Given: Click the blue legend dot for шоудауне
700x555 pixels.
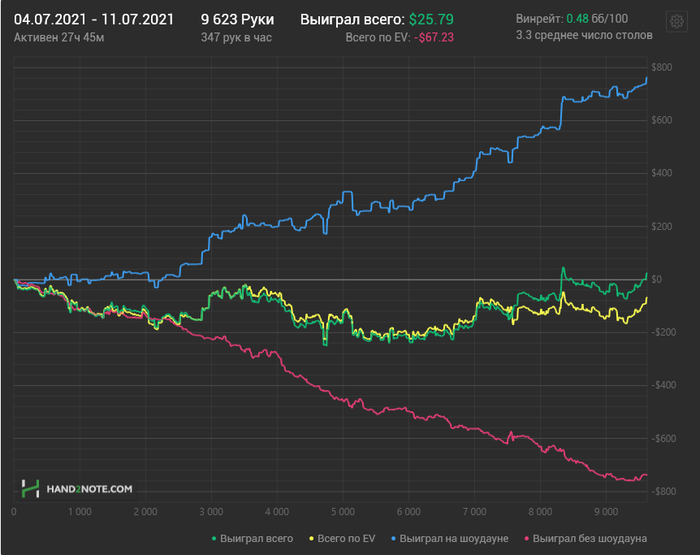Looking at the screenshot, I should click(x=393, y=539).
